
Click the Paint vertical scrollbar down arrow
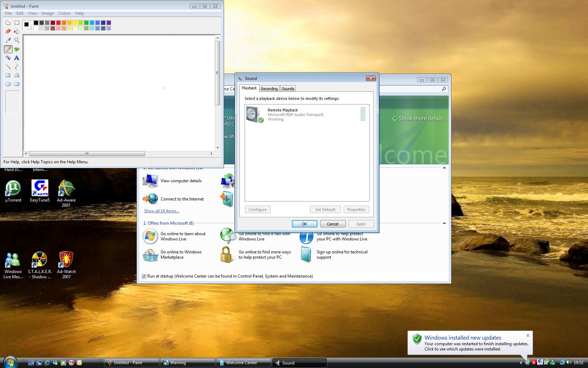point(218,148)
